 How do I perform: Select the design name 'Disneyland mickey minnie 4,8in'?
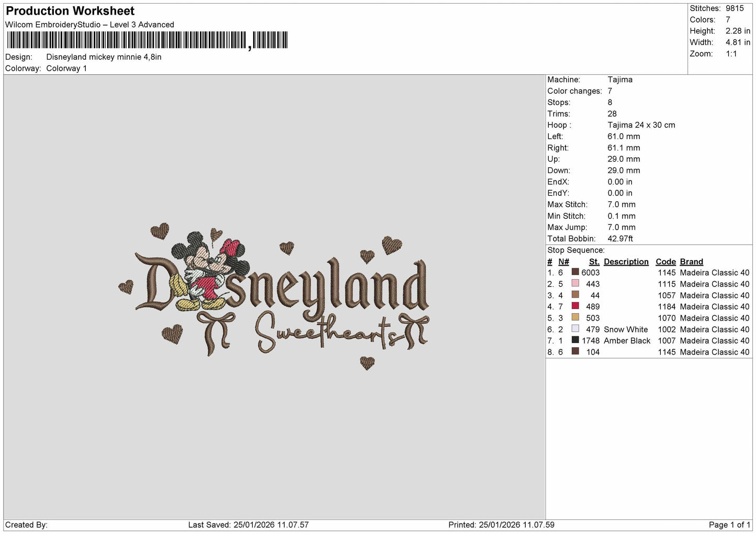(x=104, y=57)
